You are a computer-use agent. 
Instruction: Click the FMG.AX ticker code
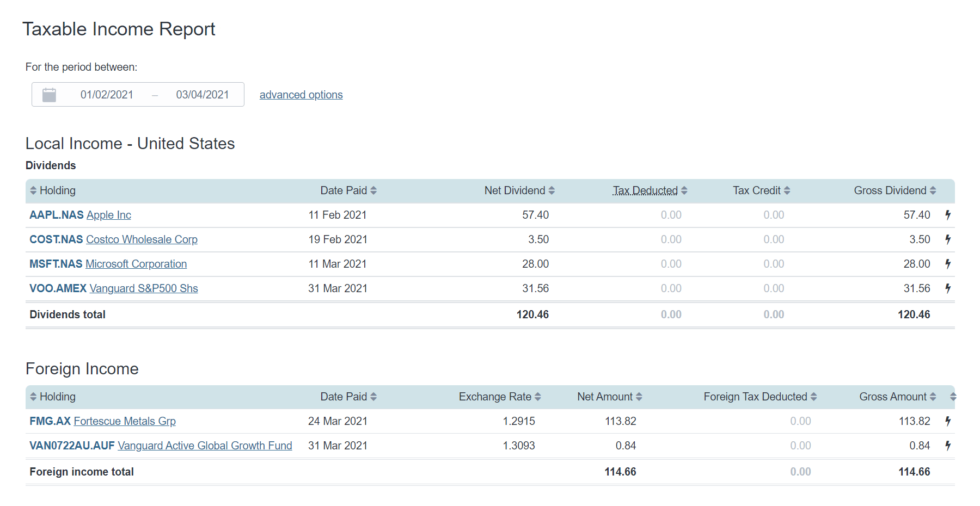[50, 421]
